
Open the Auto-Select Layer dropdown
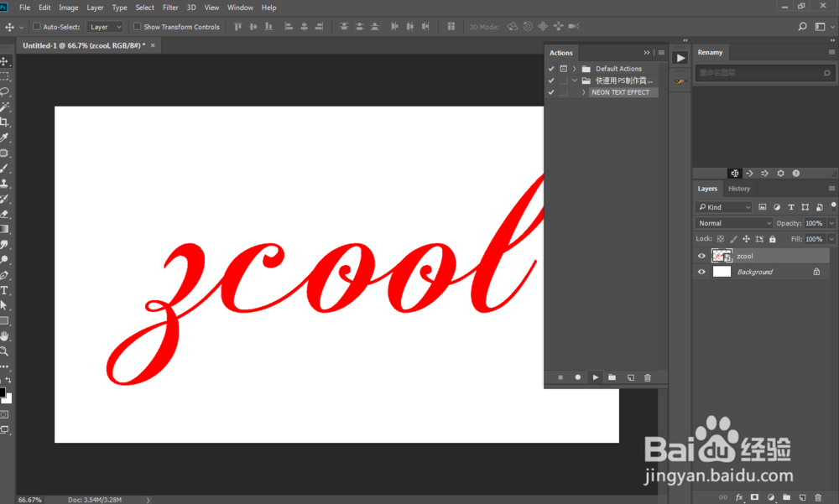click(x=105, y=27)
